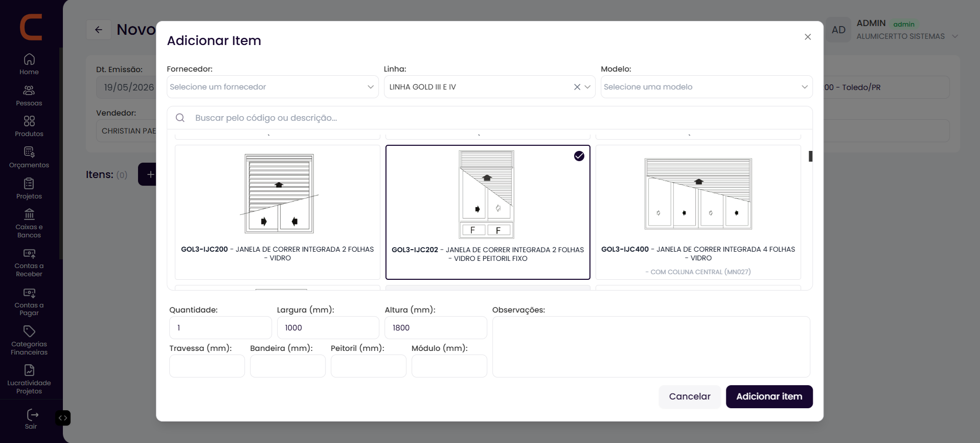
Task: Select the GOL3-IJC400 window model card
Action: [x=698, y=212]
